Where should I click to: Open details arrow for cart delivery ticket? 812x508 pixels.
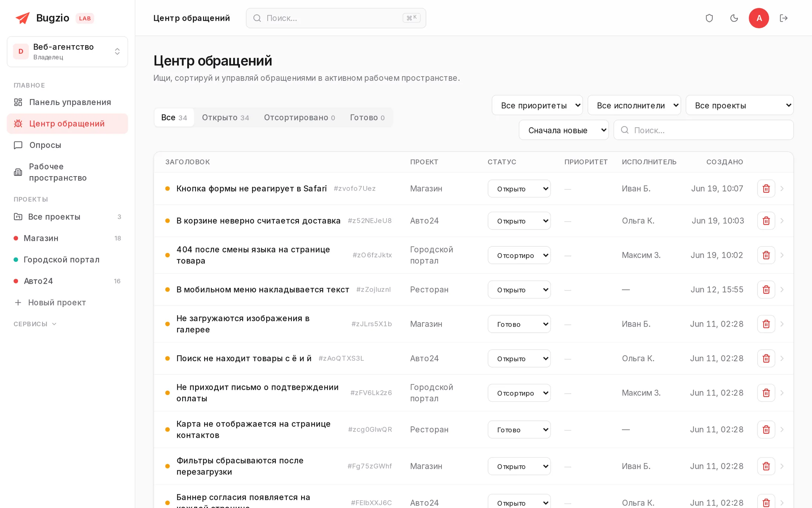[782, 221]
